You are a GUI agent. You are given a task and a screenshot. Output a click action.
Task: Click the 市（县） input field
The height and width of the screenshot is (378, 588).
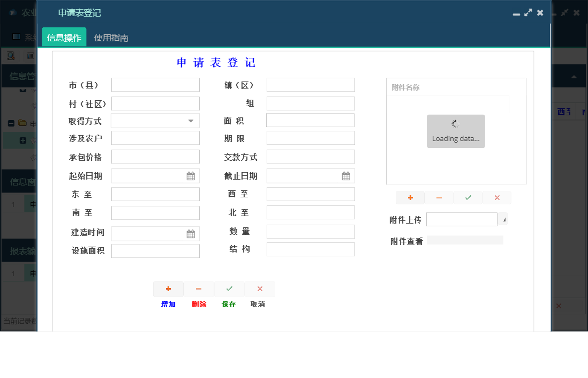155,84
